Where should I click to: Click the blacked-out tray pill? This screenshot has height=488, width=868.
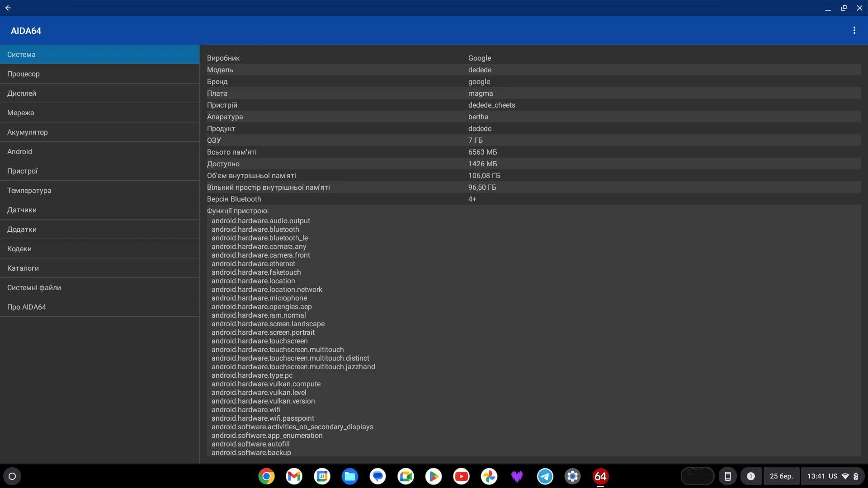[697, 476]
